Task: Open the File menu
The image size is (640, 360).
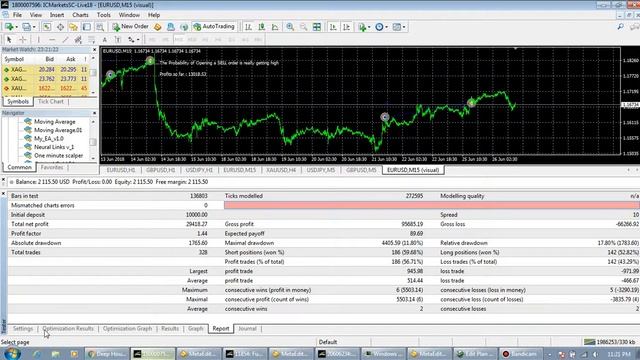Action: pyautogui.click(x=17, y=15)
